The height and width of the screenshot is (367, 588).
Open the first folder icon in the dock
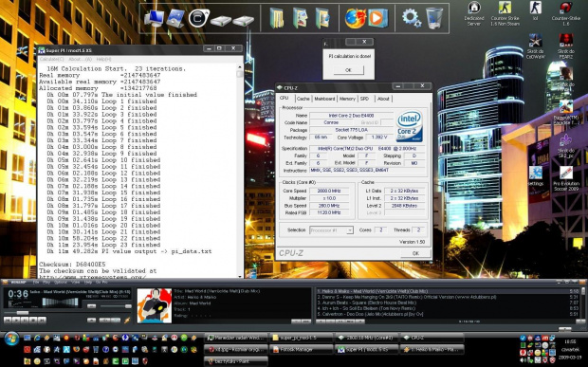coord(277,18)
